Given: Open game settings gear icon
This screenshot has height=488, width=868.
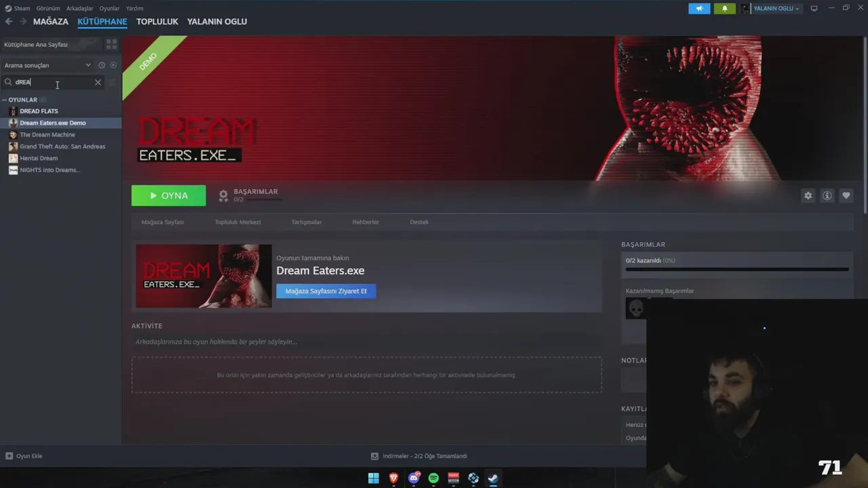Looking at the screenshot, I should [x=808, y=195].
